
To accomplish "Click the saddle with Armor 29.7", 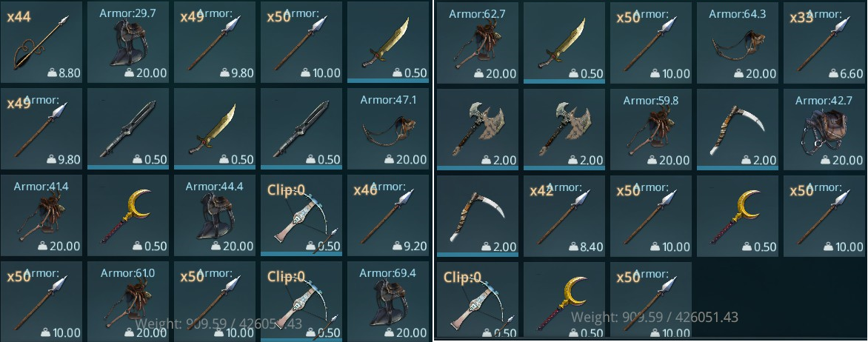I will 128,42.
